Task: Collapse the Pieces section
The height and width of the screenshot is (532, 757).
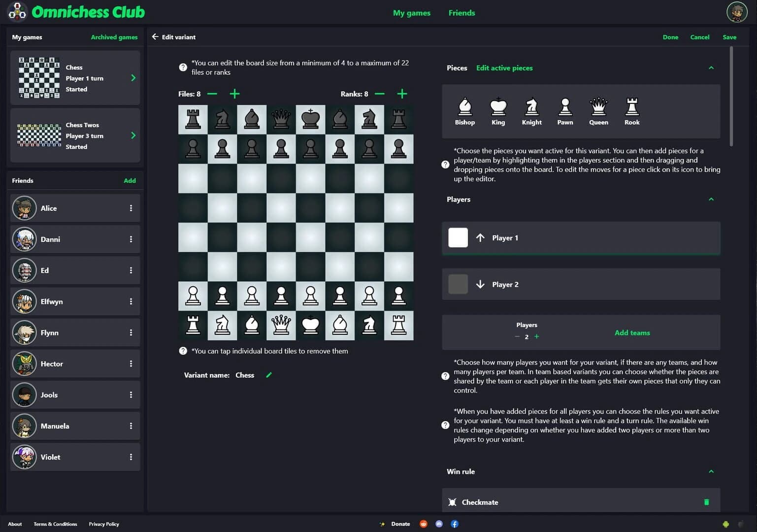Action: click(x=711, y=68)
